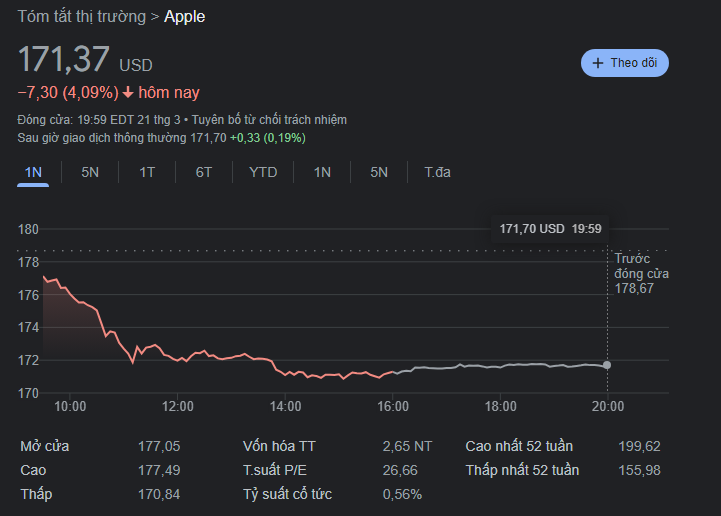Click the 16:00 time axis label
Screen dimensions: 721x516
pos(393,407)
